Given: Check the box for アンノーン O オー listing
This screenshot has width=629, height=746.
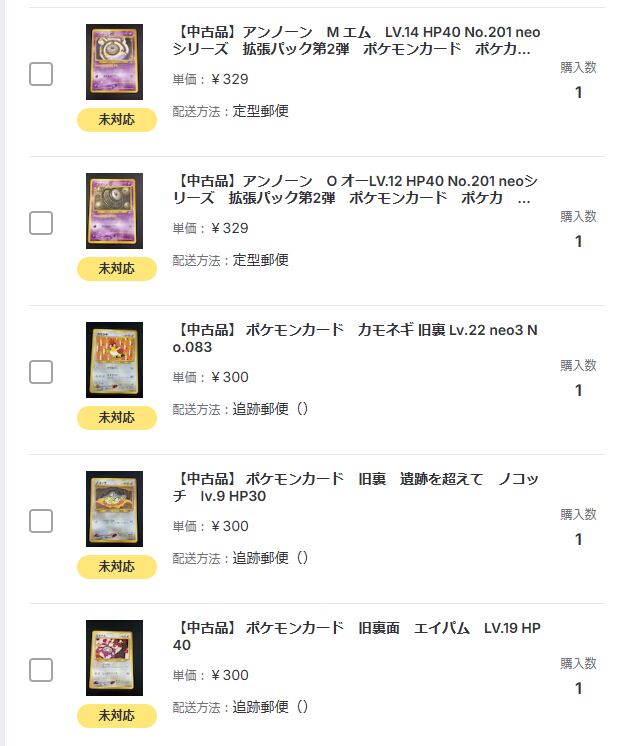Looking at the screenshot, I should (x=41, y=223).
